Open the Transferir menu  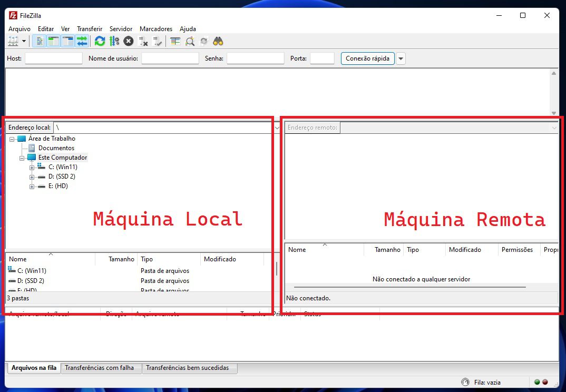[x=90, y=29]
